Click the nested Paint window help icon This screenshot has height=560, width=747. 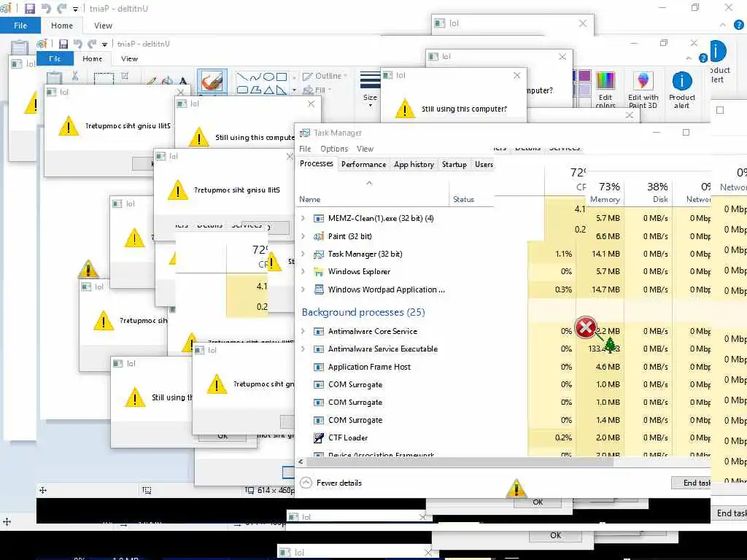pyautogui.click(x=703, y=58)
